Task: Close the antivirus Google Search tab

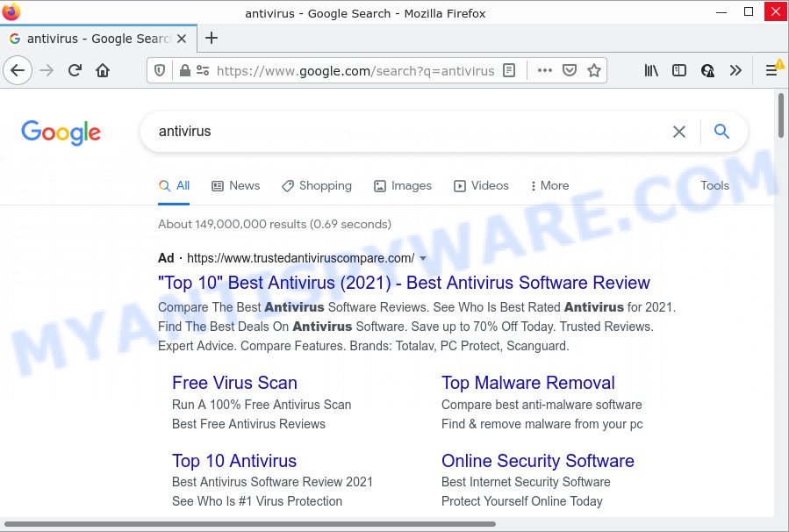Action: click(182, 39)
